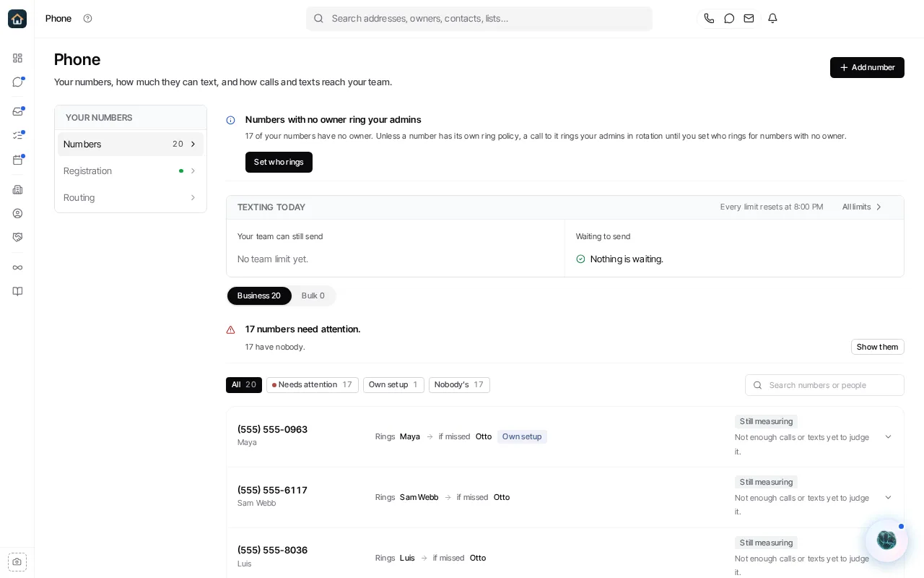Viewport: 924px width, 578px height.
Task: Click Add number button
Action: pos(867,67)
